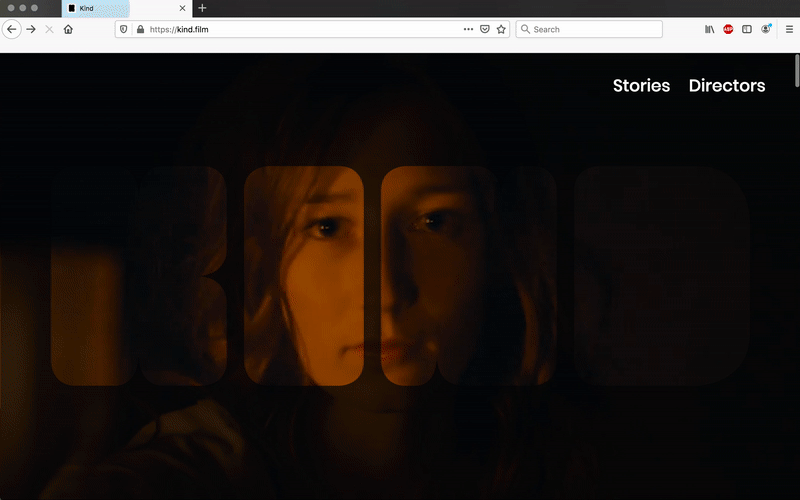Open the Firefox hamburger menu
The width and height of the screenshot is (800, 500).
pos(789,29)
